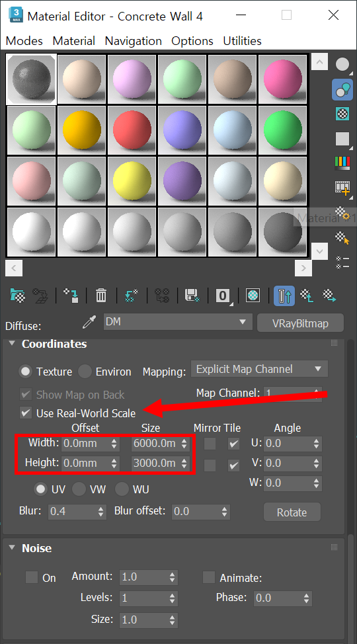Screen dimensions: 357x644
Task: Click the Video Color Check icon
Action: (342, 163)
